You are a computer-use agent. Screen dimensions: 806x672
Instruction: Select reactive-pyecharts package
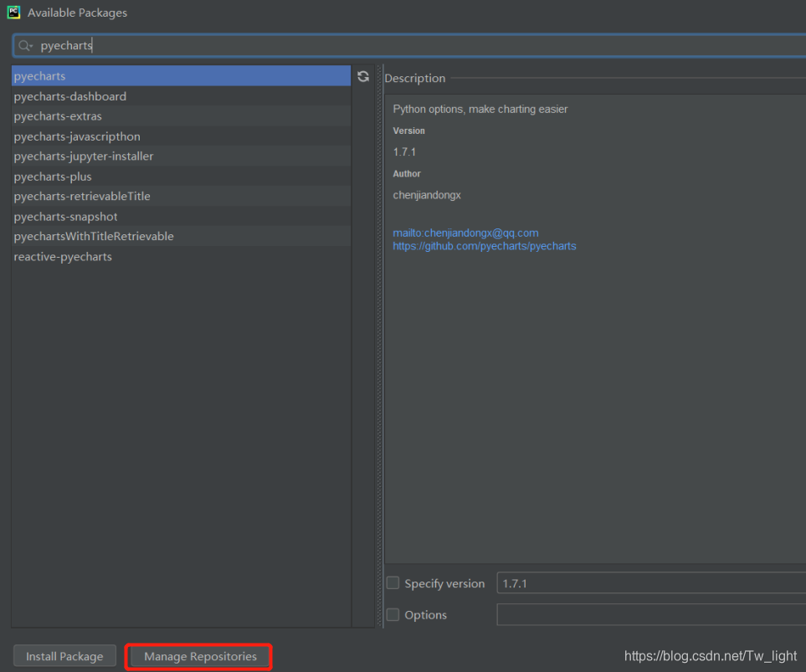click(181, 257)
